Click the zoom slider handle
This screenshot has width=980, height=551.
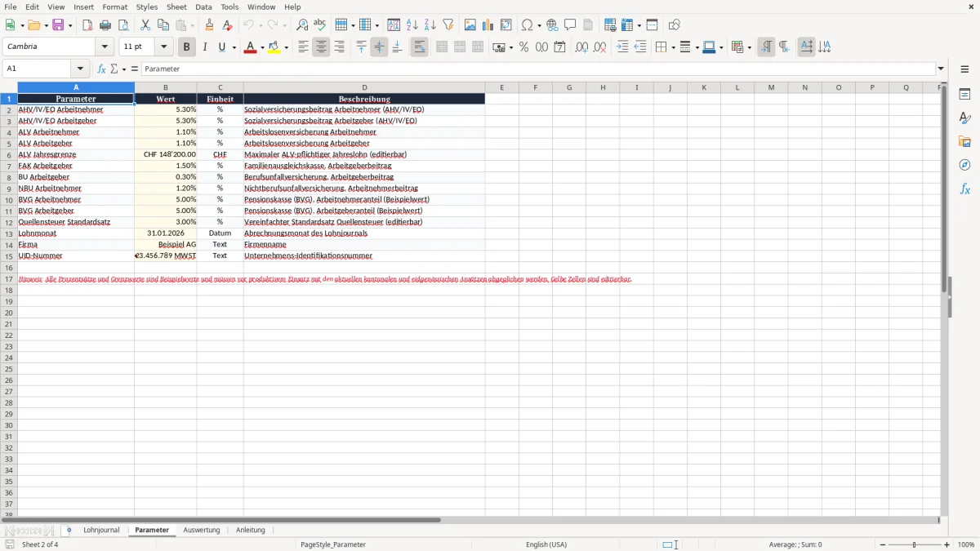[x=915, y=544]
